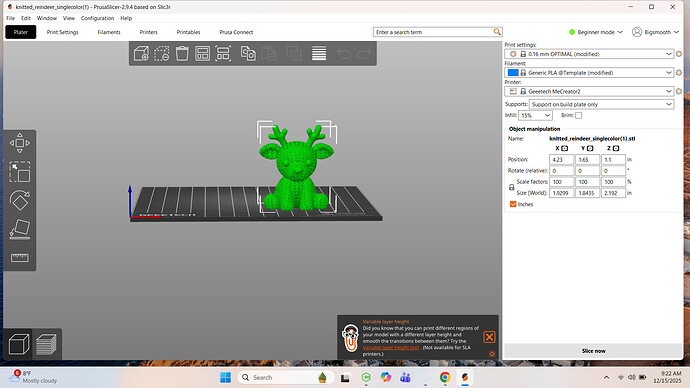Select the Place on face tool
Image resolution: width=690 pixels, height=388 pixels.
(x=20, y=229)
